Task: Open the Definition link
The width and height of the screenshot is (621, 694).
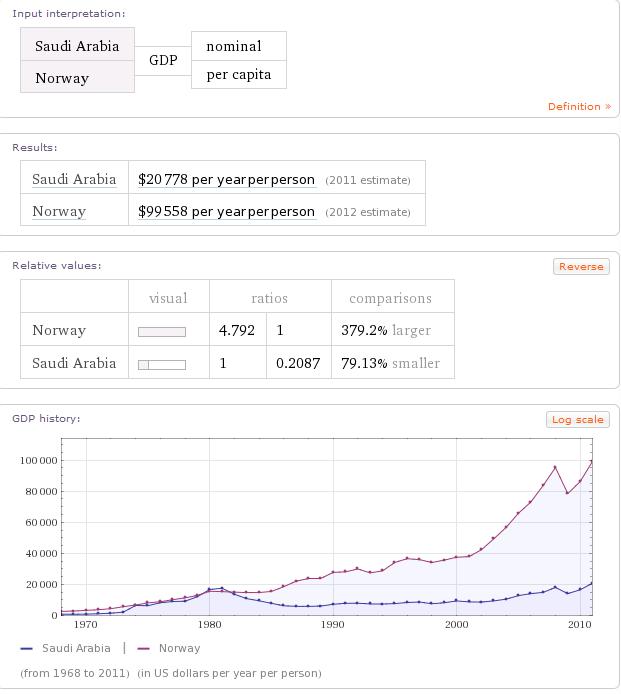Action: tap(579, 106)
